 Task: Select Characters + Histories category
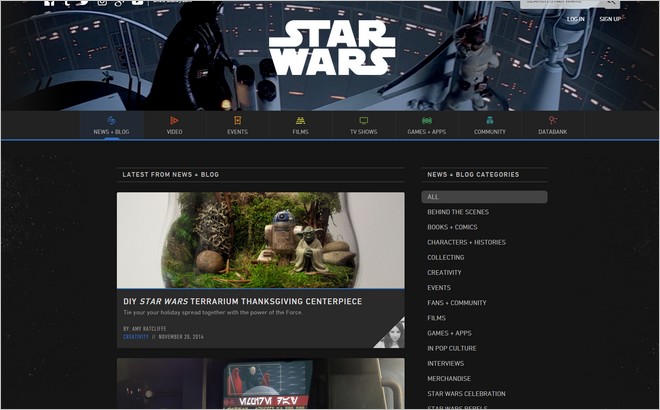(x=466, y=242)
